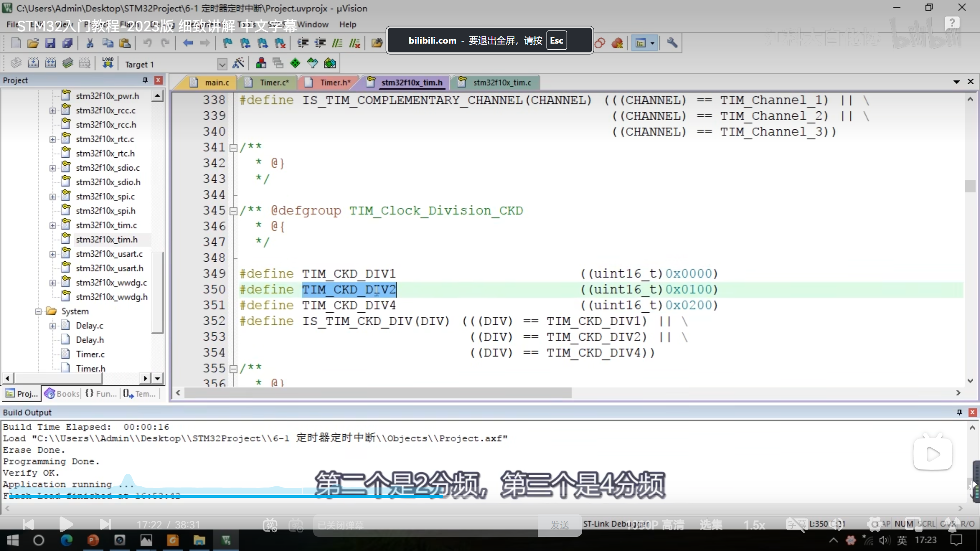Image resolution: width=980 pixels, height=551 pixels.
Task: Open Timer.c in project tree
Action: (x=90, y=354)
